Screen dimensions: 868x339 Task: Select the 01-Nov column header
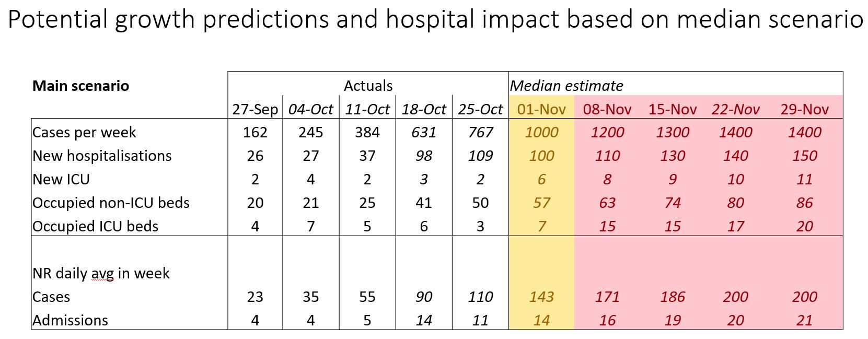541,109
